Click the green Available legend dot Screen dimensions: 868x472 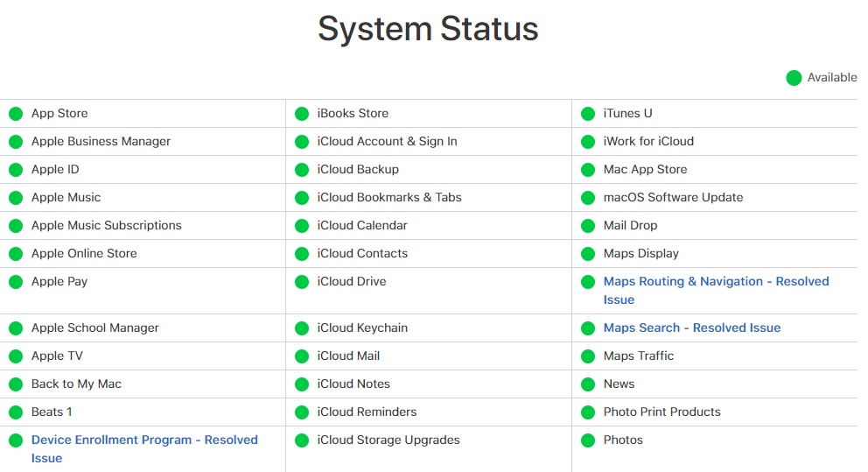coord(794,78)
